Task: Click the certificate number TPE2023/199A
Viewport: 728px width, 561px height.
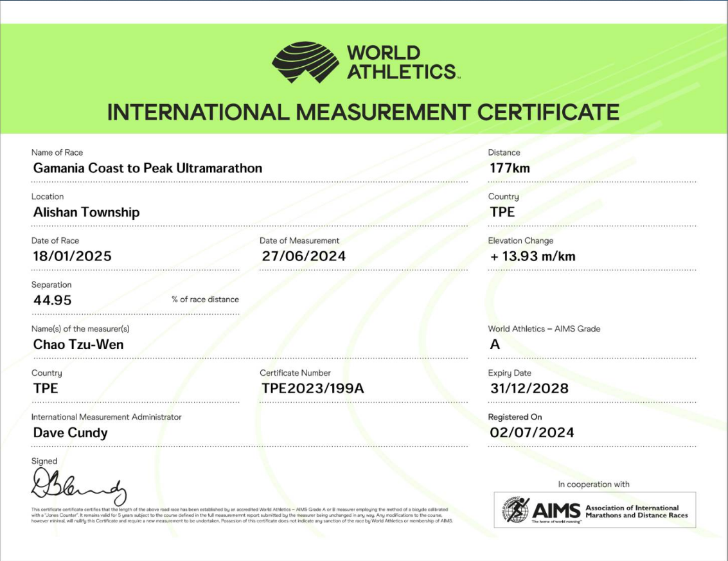Action: pos(312,388)
